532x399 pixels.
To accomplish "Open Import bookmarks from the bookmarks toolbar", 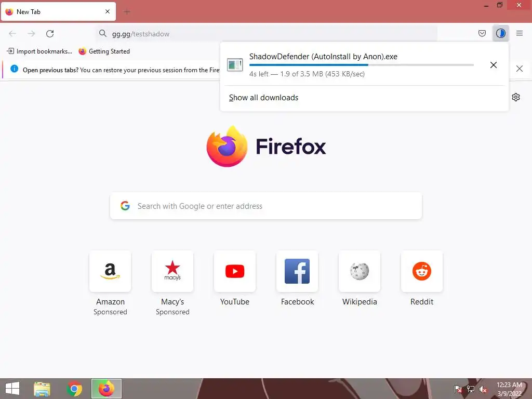I will pyautogui.click(x=39, y=51).
